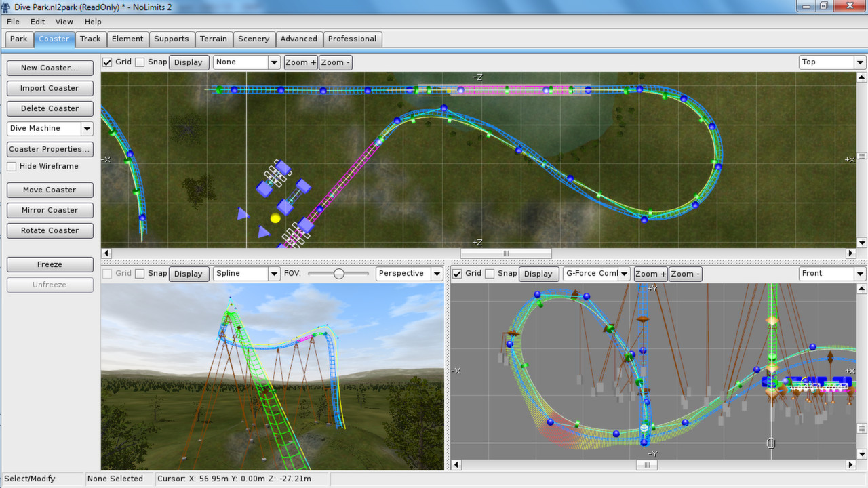The height and width of the screenshot is (488, 868).
Task: Switch to the Supports tab
Action: pos(172,39)
